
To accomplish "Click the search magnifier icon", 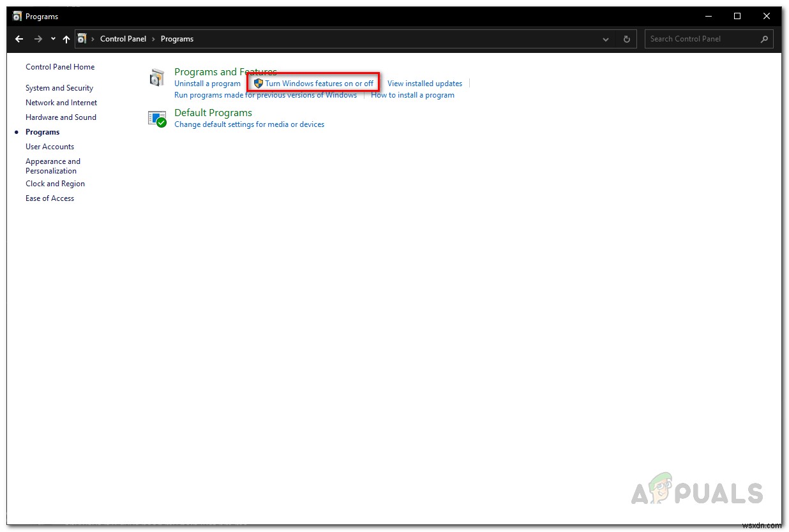I will [763, 39].
